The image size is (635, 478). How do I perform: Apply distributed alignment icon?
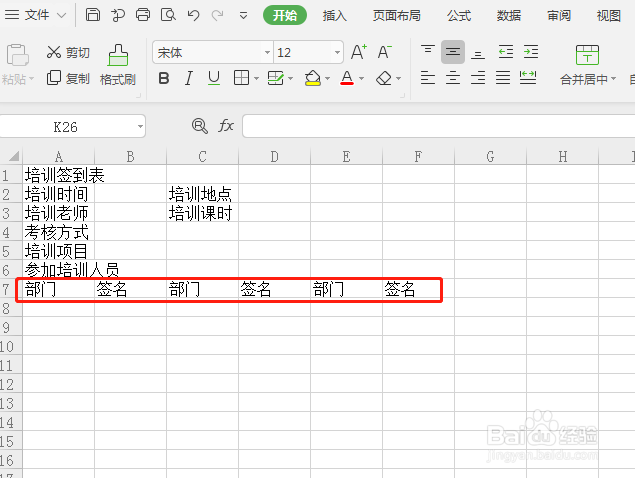[528, 77]
